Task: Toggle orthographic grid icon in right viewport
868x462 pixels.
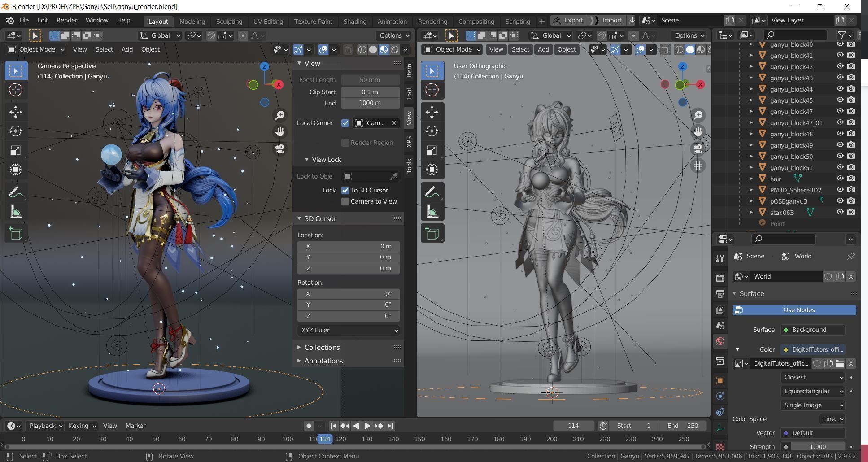Action: [x=698, y=166]
